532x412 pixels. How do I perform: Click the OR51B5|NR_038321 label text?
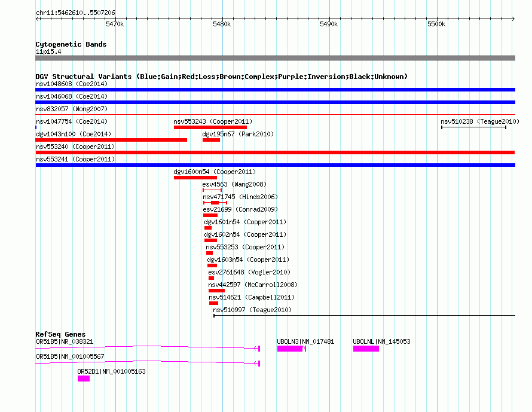coord(65,341)
